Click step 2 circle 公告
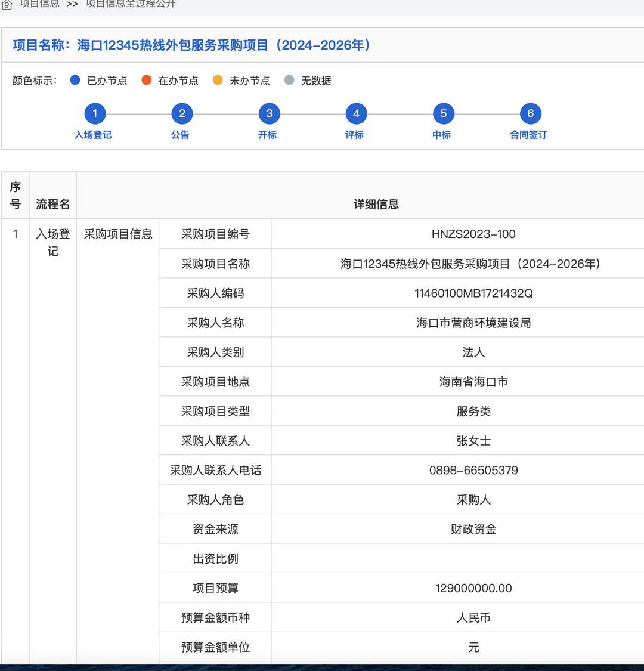 click(x=182, y=114)
